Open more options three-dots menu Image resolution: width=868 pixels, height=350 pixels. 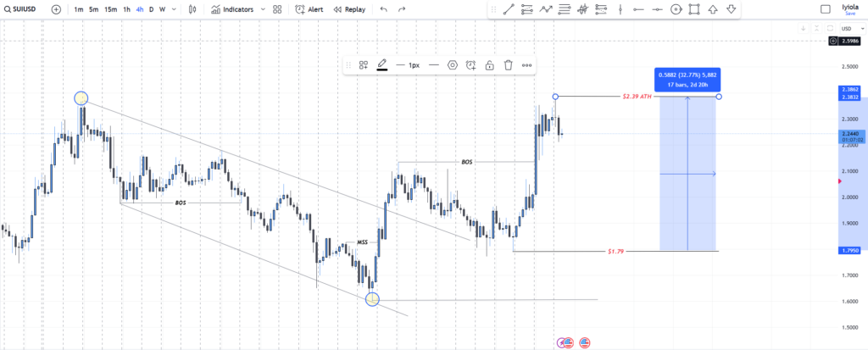527,65
